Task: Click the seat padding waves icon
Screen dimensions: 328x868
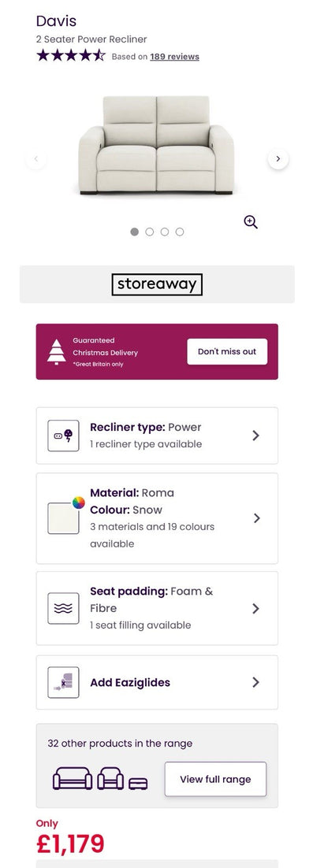Action: click(x=63, y=608)
